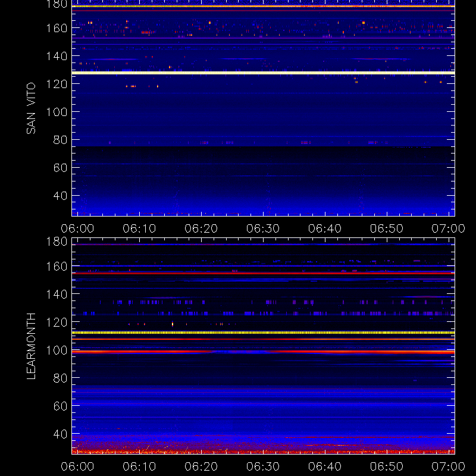
Task: Click 06:40 time label under Learmonth plot
Action: 325,466
